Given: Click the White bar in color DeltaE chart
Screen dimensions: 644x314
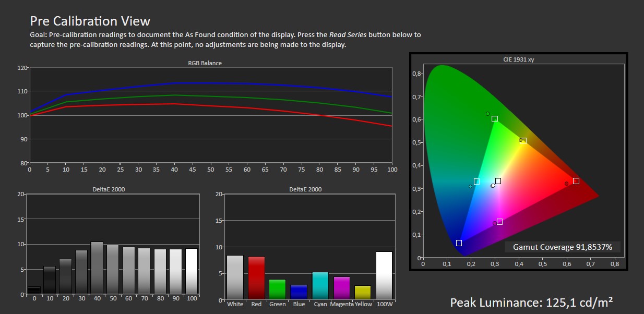Looking at the screenshot, I should pos(235,277).
